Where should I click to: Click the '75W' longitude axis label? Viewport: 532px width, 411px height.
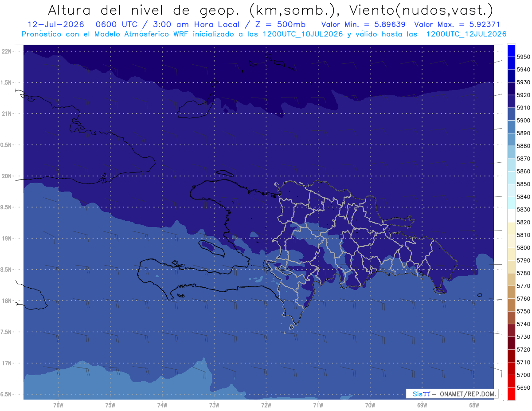click(x=110, y=405)
